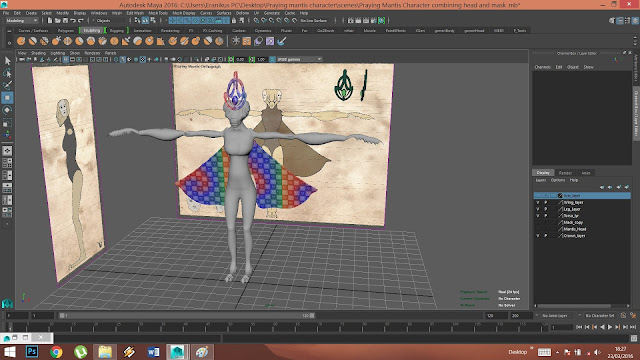Screen dimensions: 640x360
Task: Choose the Lasso select tool
Action: (7, 73)
